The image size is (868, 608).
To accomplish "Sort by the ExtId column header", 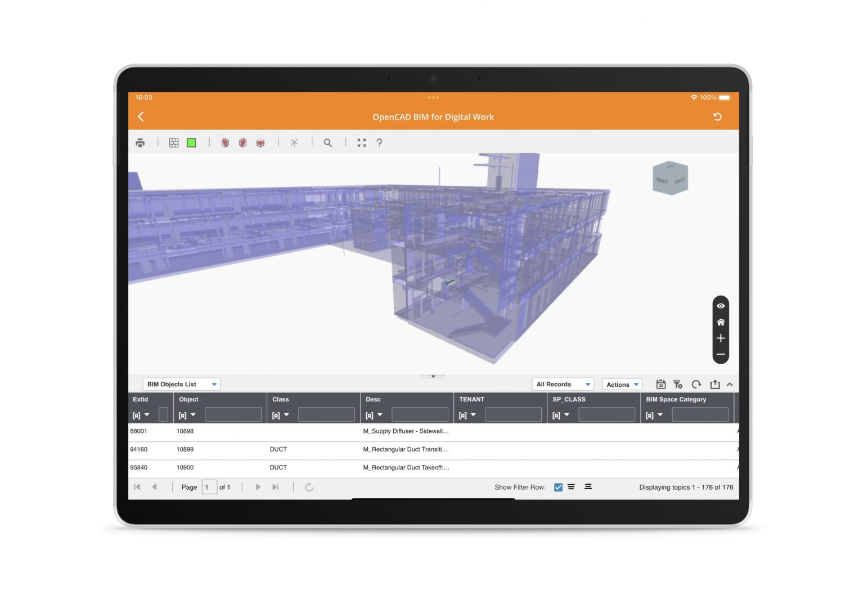I will [141, 400].
